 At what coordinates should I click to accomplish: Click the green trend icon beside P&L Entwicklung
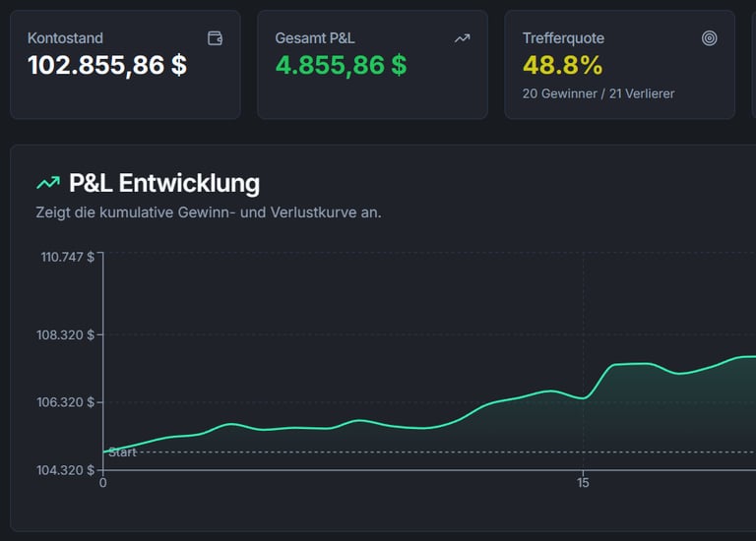[x=48, y=183]
